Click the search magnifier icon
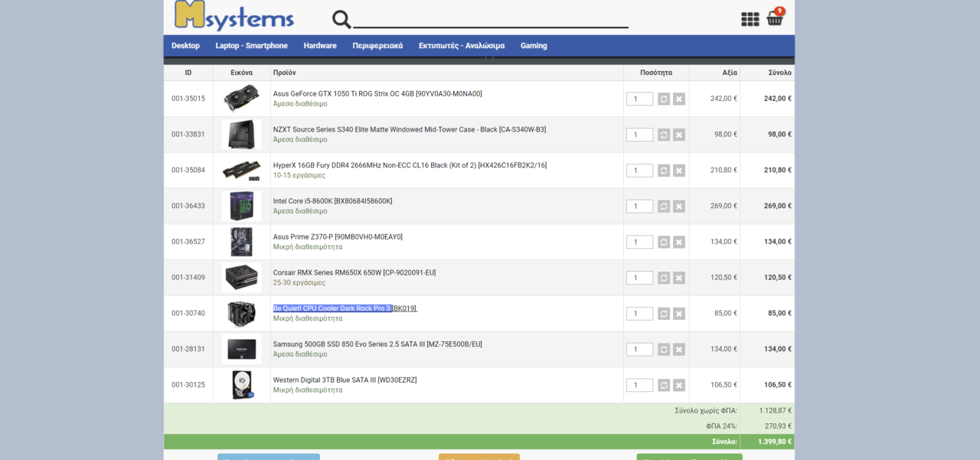This screenshot has height=460, width=980. pos(341,19)
